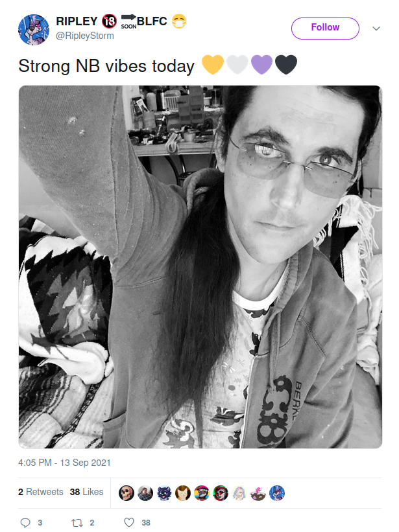Click the last blue avatar in likers row
Image resolution: width=399 pixels, height=532 pixels.
277,493
